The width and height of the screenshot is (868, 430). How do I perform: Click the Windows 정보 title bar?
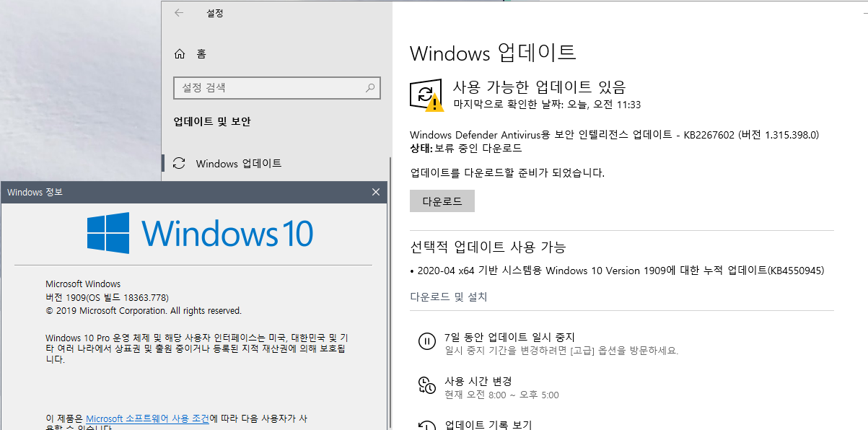point(194,192)
